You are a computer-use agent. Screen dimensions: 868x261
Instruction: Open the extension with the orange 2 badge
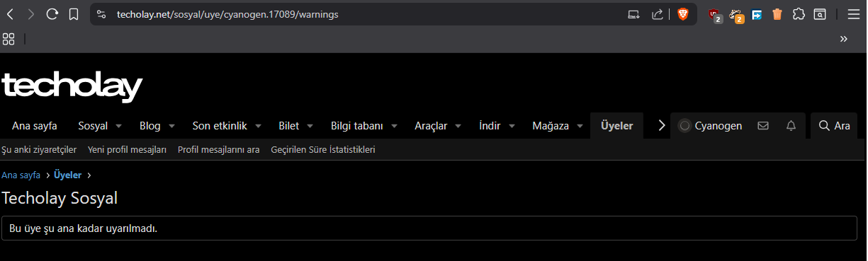tap(736, 15)
